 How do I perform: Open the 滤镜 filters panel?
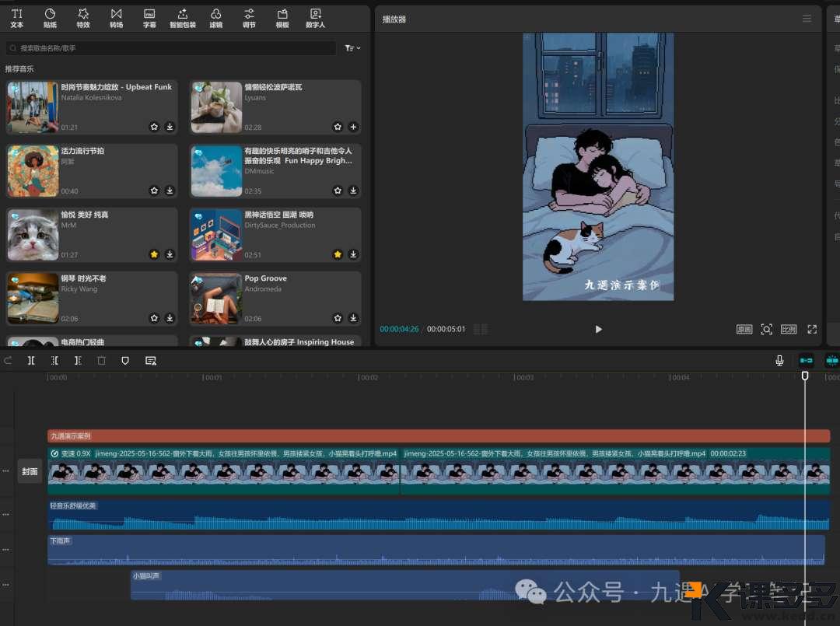click(x=215, y=18)
